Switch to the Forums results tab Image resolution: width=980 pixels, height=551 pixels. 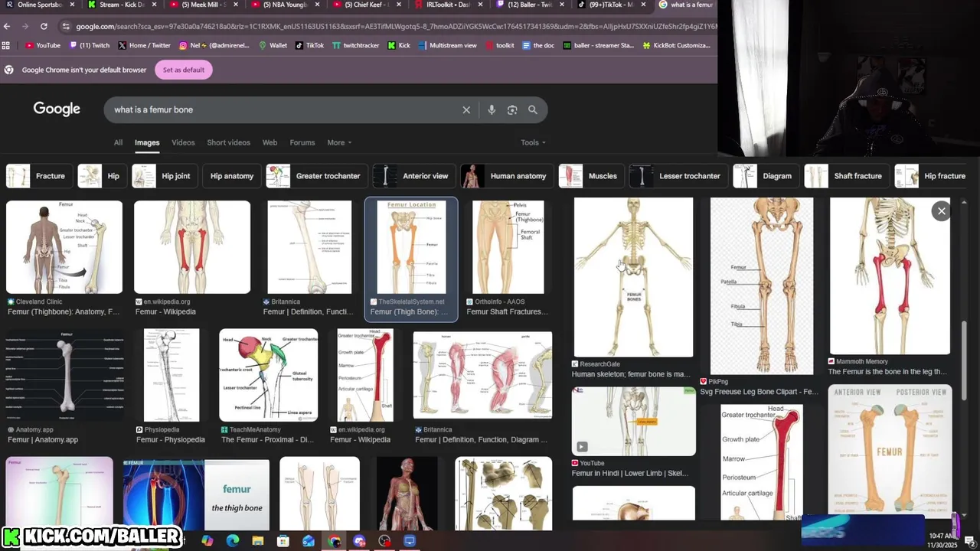302,142
